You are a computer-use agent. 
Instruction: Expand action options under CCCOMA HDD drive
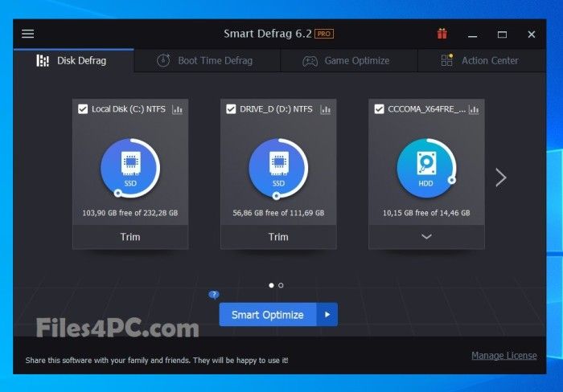(426, 237)
